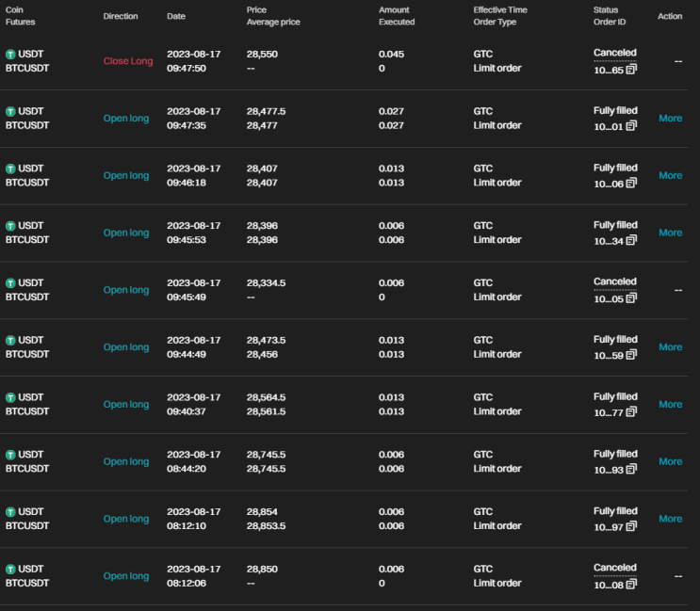Image resolution: width=700 pixels, height=611 pixels.
Task: Click More on the 09:45:53 order
Action: coord(671,233)
